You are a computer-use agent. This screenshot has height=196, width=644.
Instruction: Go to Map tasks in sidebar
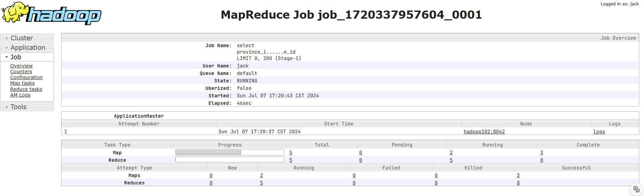coord(22,83)
